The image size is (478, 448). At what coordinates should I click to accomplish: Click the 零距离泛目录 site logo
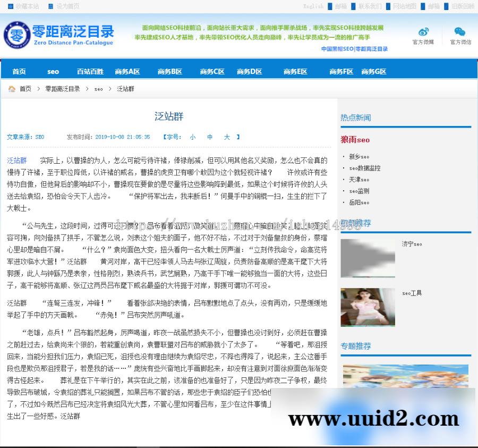point(58,35)
